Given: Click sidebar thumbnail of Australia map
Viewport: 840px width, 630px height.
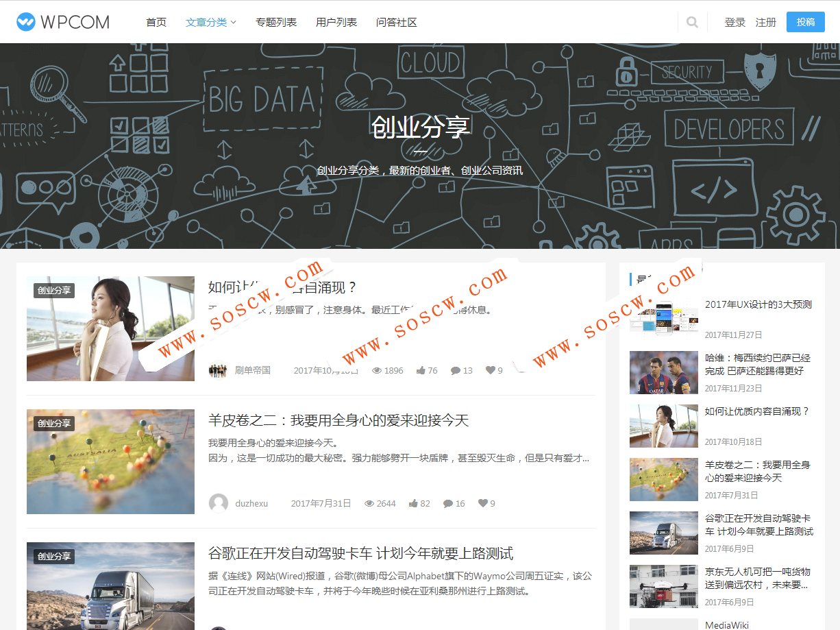Looking at the screenshot, I should [664, 479].
